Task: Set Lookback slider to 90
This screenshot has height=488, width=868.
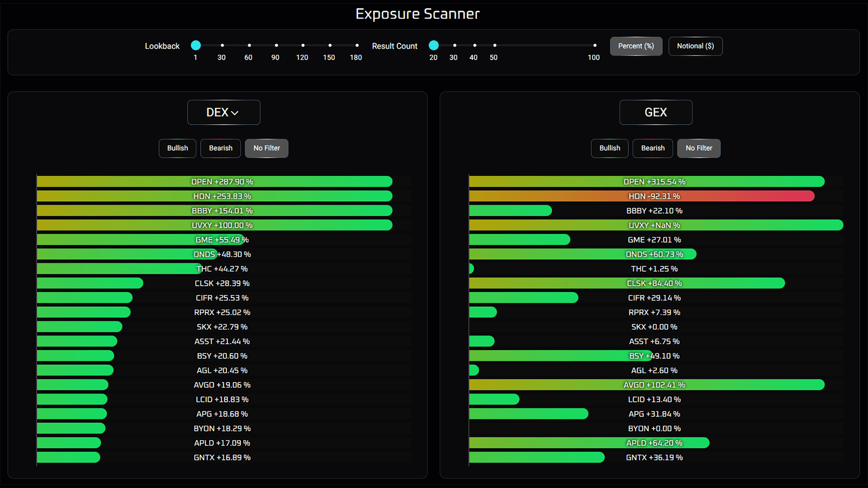Action: 276,46
